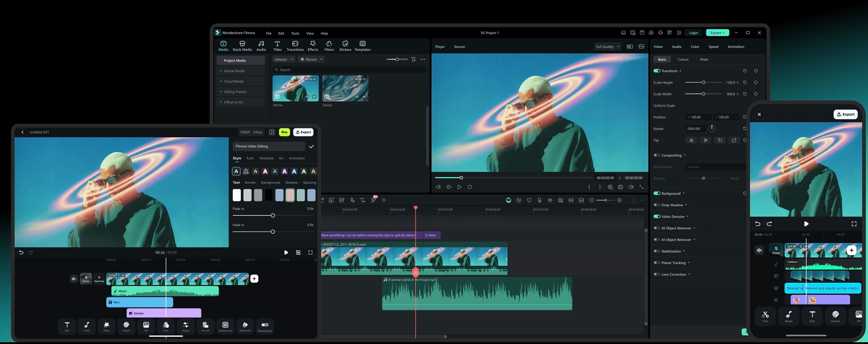Screen dimensions: 868x344
Task: Open the Full Quality dropdown
Action: (607, 46)
